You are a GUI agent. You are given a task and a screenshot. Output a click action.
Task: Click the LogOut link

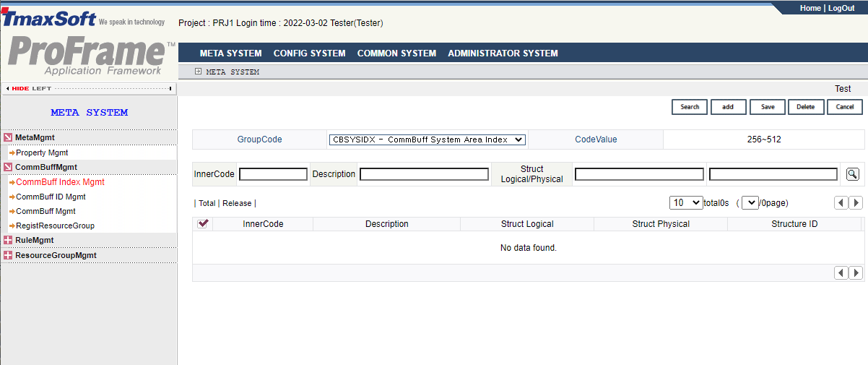click(841, 8)
